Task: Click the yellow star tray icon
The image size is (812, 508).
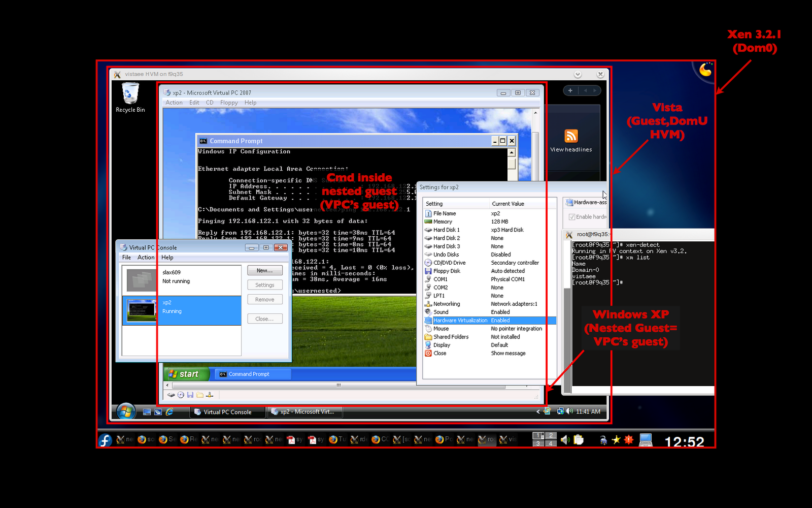Action: tap(616, 440)
